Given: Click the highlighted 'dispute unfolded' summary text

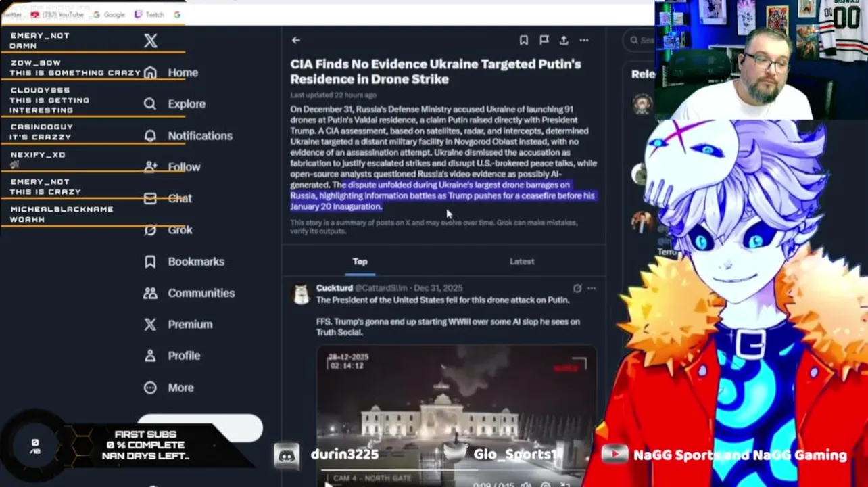Looking at the screenshot, I should click(x=443, y=195).
